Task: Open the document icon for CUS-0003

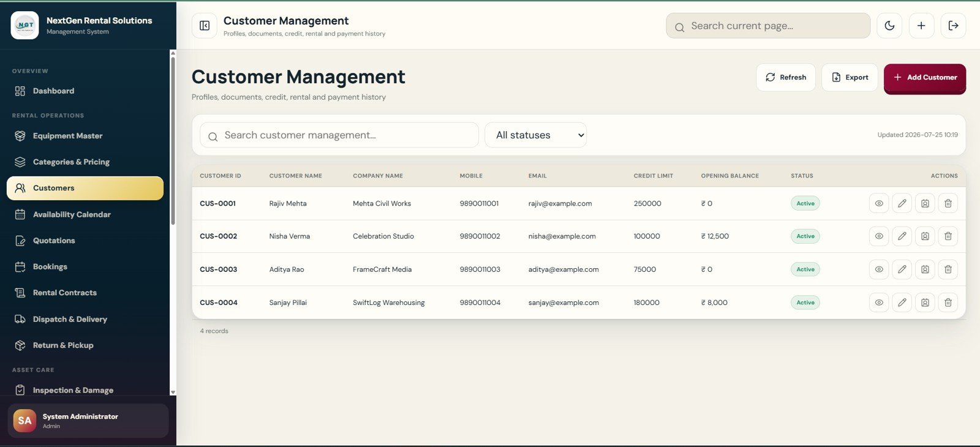Action: 925,269
